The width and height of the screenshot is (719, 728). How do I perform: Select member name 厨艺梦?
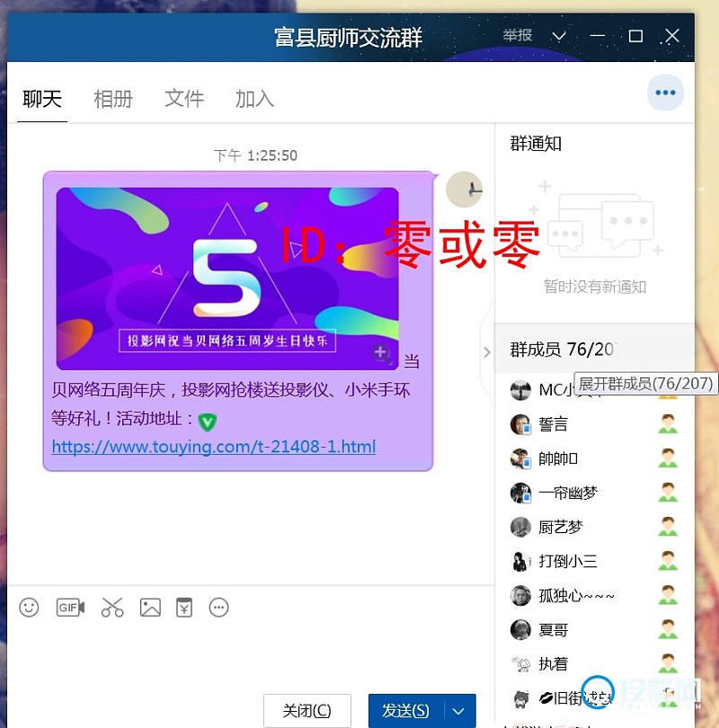click(560, 527)
